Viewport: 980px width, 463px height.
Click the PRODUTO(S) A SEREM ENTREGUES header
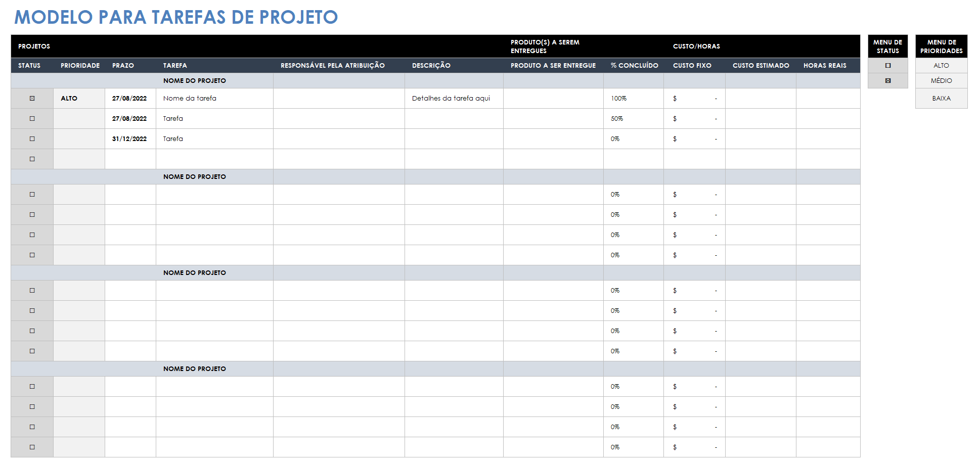(x=545, y=47)
